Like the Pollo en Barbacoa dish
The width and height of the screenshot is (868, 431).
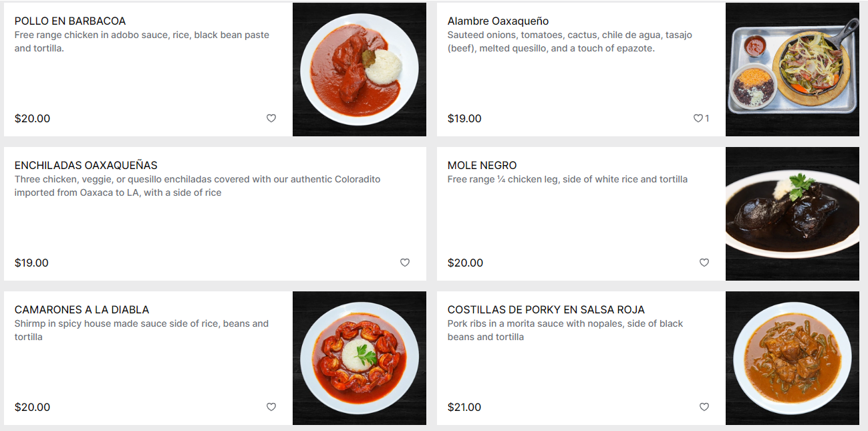pos(271,118)
